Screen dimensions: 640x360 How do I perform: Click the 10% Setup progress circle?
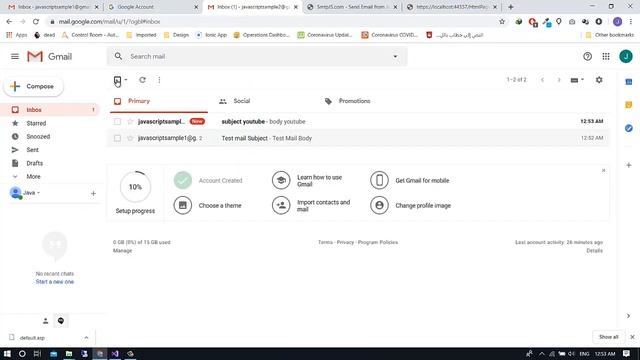click(136, 187)
